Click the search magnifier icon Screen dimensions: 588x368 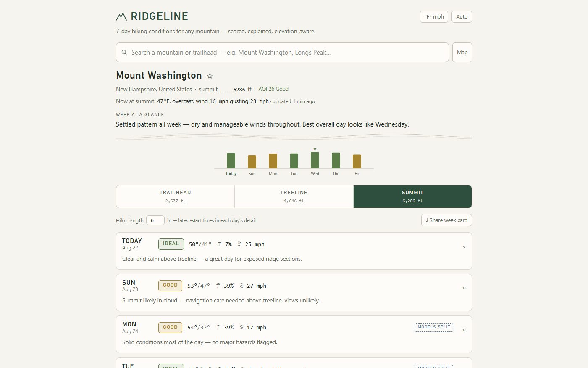click(124, 53)
